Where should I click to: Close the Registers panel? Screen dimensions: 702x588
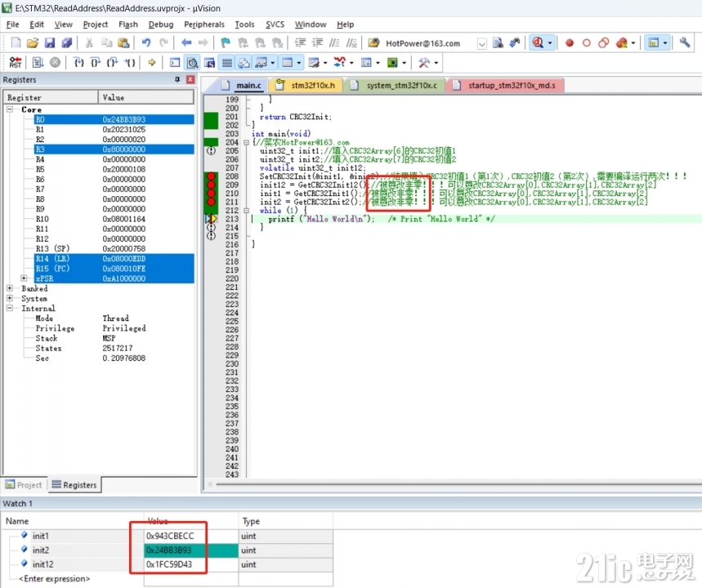pyautogui.click(x=190, y=79)
